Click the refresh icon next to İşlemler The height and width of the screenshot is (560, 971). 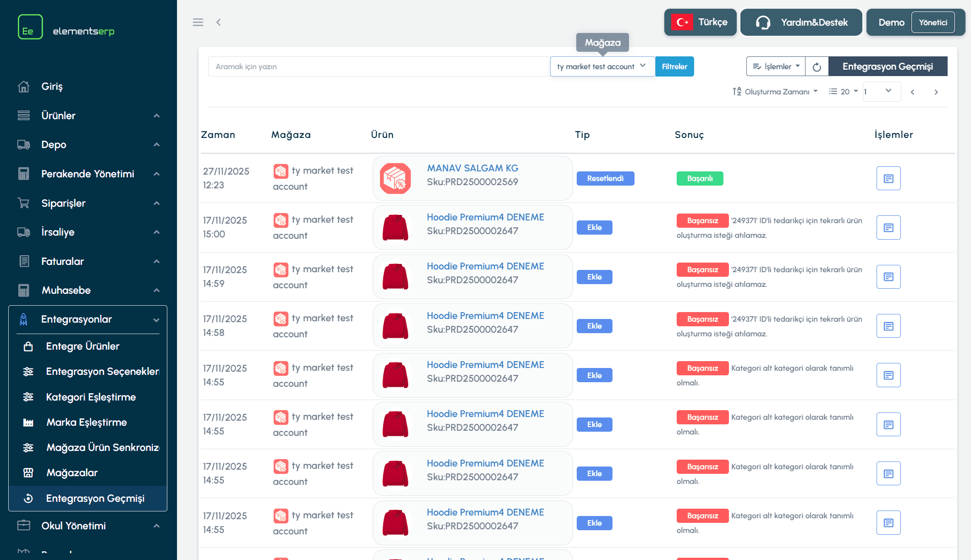(817, 67)
